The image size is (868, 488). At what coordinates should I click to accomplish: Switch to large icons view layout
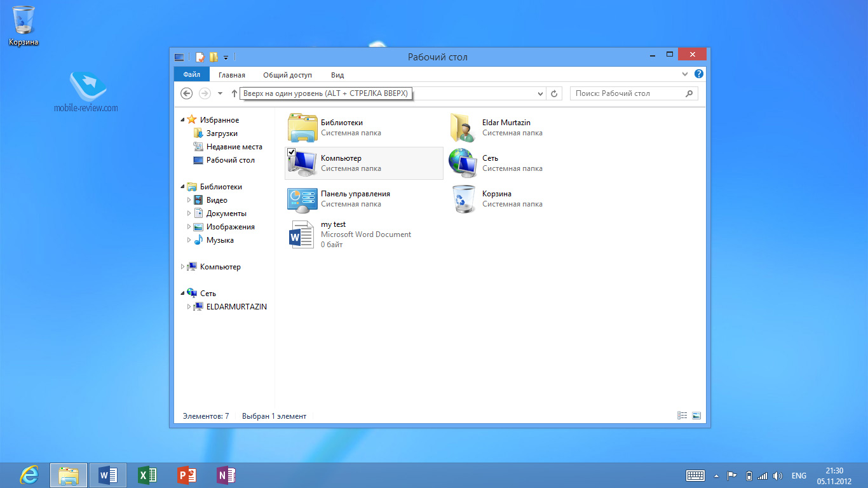(696, 416)
